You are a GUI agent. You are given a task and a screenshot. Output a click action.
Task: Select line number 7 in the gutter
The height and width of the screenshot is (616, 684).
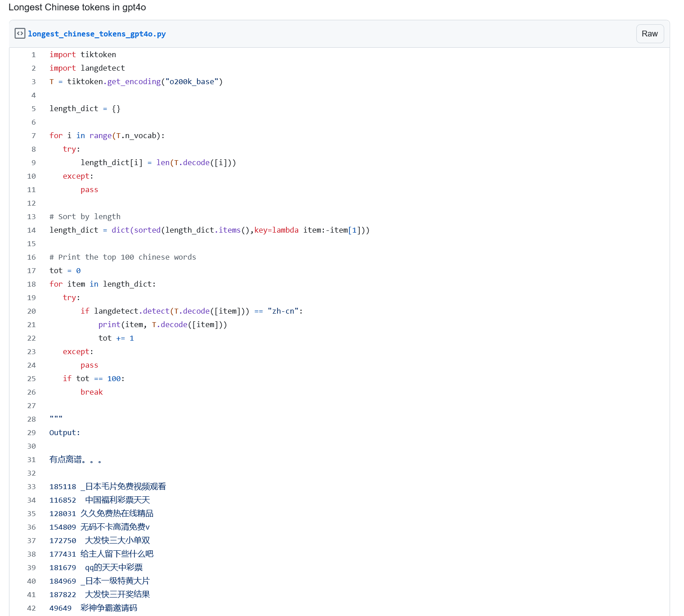click(x=34, y=135)
